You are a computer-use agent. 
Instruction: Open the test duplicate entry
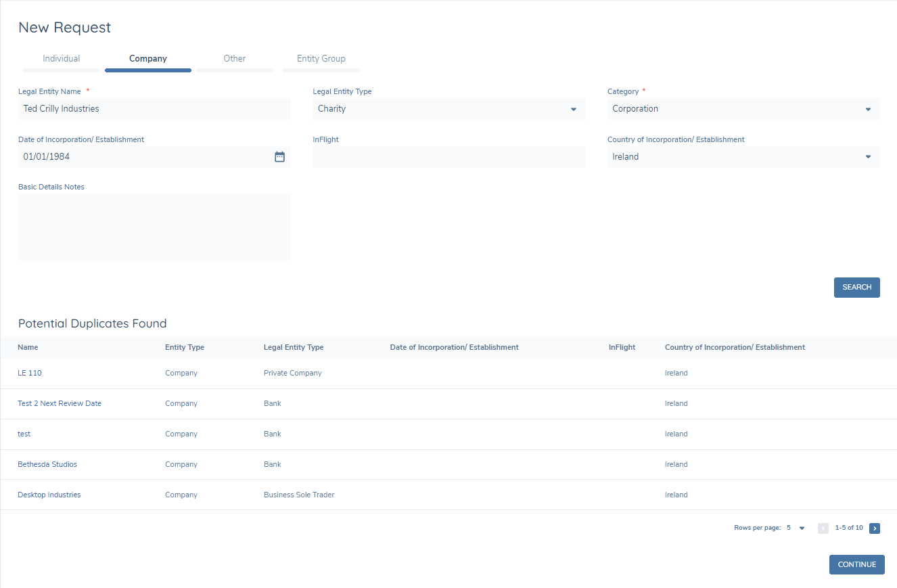(24, 434)
